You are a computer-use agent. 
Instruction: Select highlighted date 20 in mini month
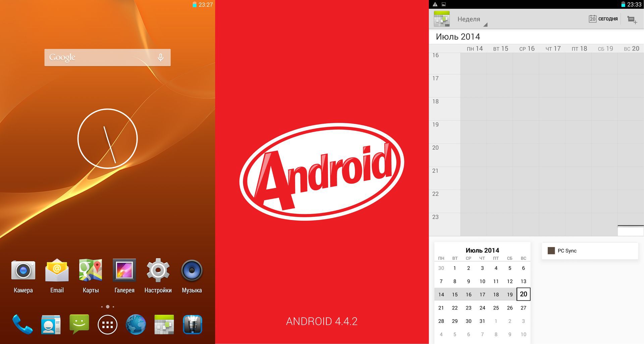click(x=523, y=294)
